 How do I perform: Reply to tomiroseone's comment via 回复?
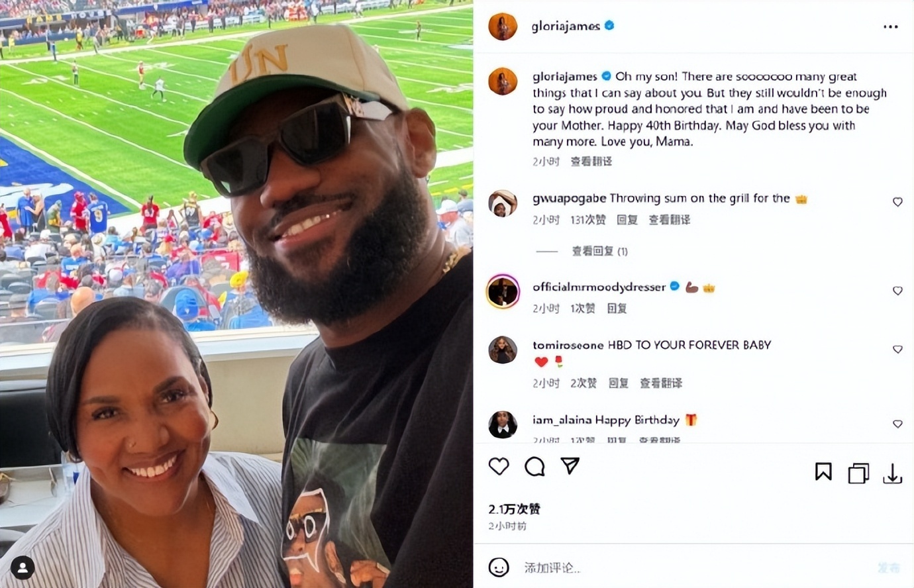[x=618, y=383]
